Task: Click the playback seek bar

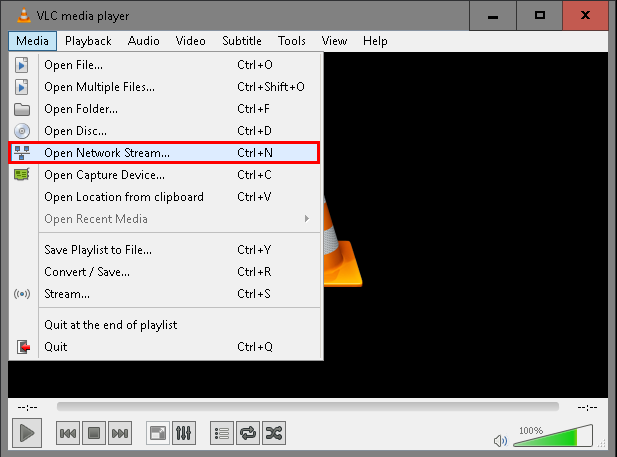Action: tap(308, 407)
